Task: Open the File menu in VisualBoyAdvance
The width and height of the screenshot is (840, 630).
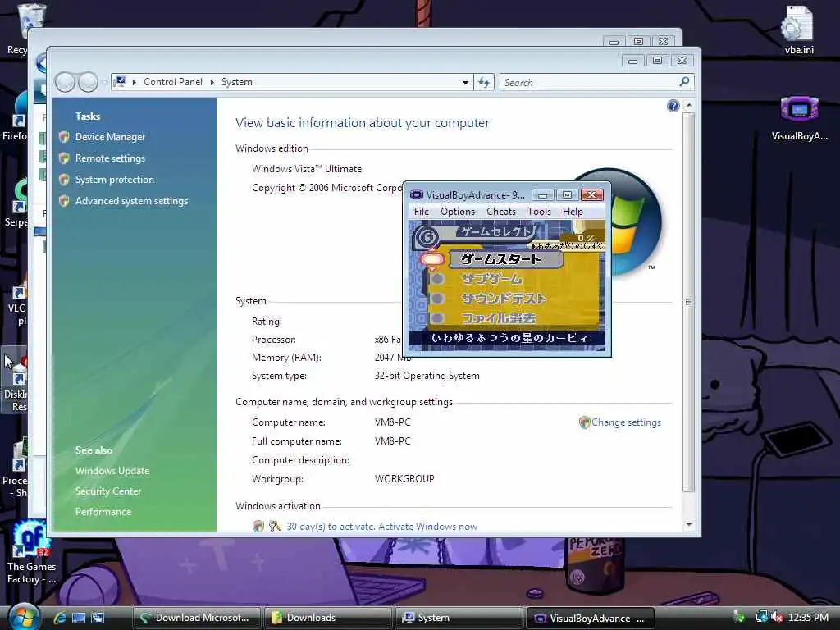Action: coord(422,212)
